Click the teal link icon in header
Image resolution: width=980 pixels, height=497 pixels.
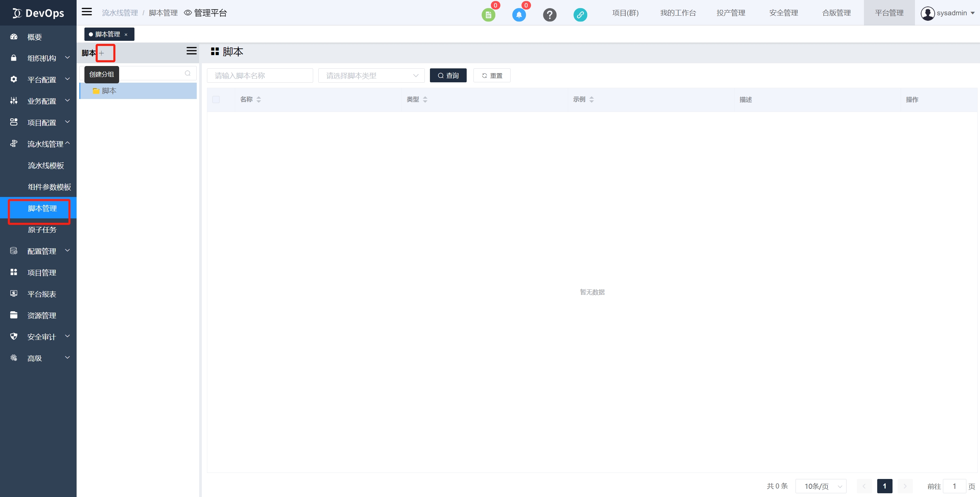580,15
